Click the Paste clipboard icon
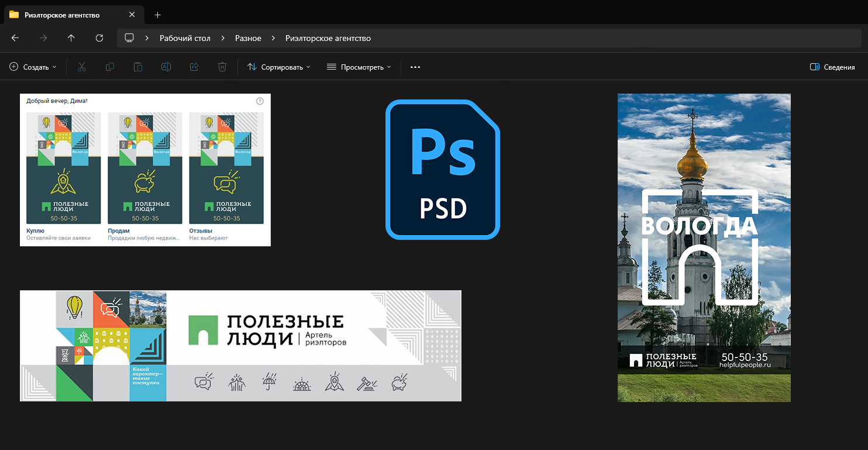 click(138, 67)
